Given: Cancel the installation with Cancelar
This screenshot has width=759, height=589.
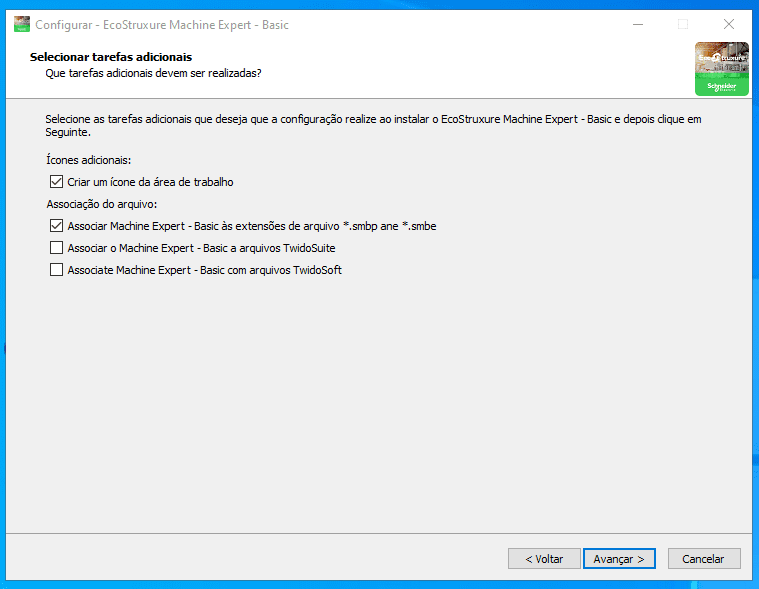Looking at the screenshot, I should (x=704, y=559).
